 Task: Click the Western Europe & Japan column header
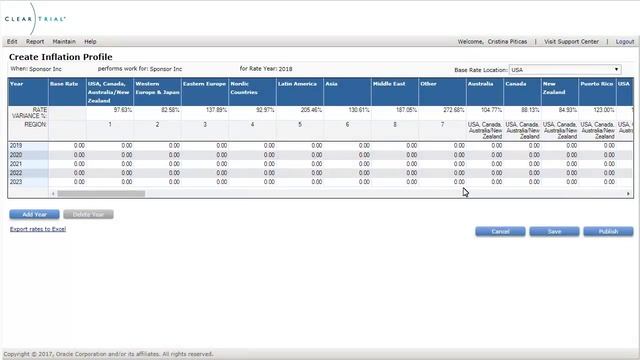click(x=158, y=92)
